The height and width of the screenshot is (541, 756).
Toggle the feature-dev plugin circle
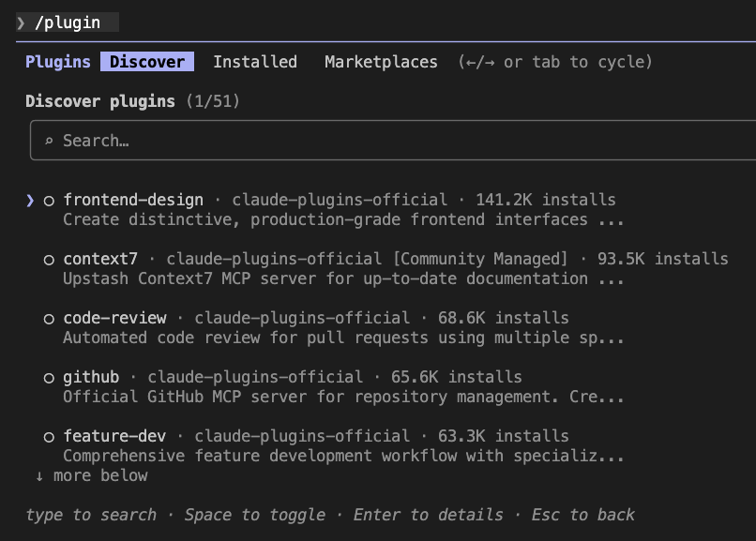point(49,437)
